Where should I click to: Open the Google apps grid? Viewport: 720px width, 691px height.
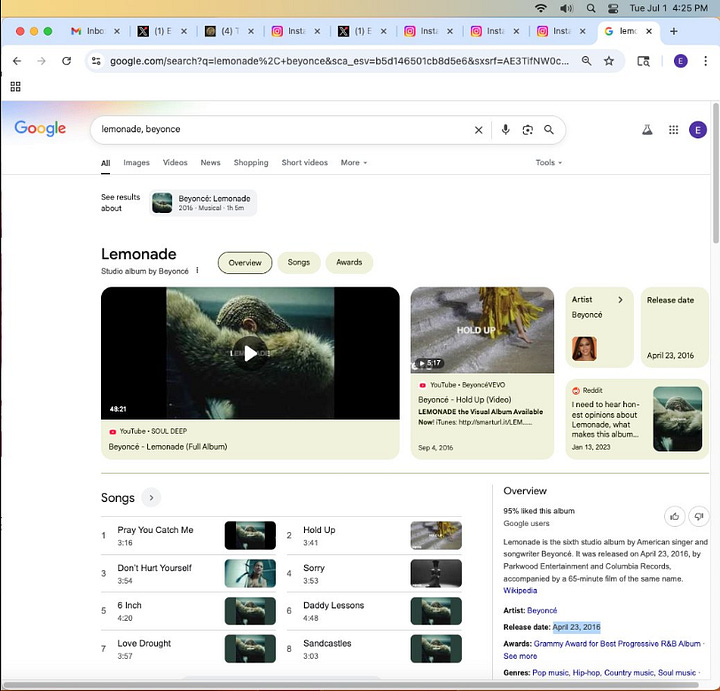pos(673,130)
